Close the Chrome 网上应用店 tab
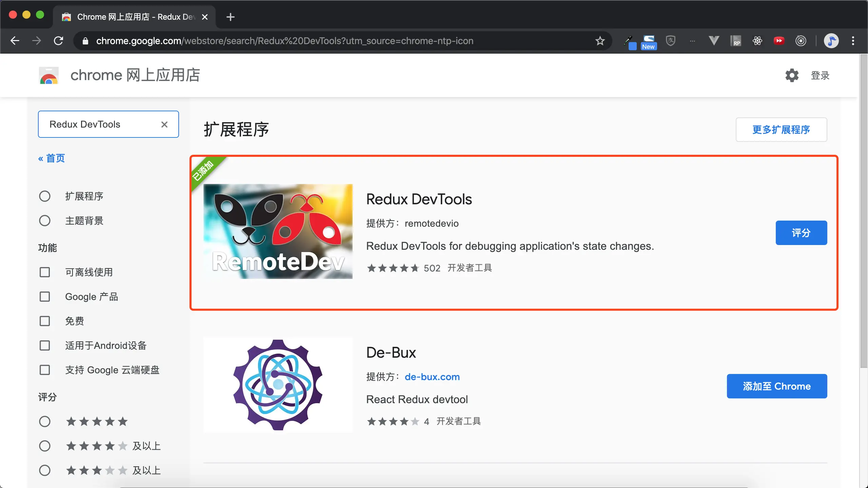The width and height of the screenshot is (868, 488). 205,17
